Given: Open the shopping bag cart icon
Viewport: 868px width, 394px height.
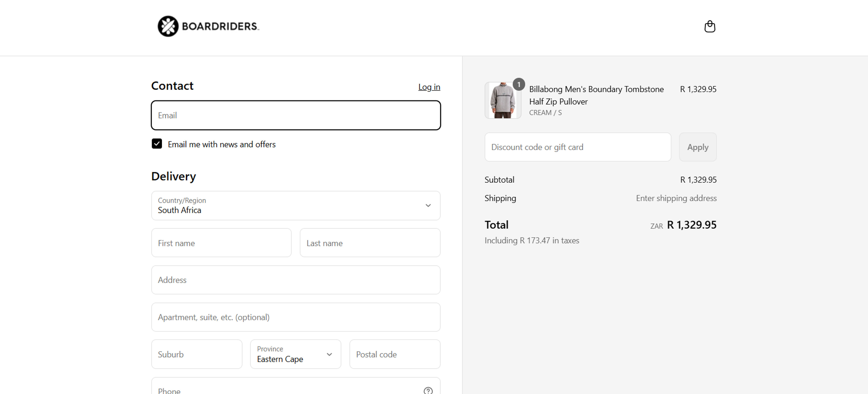Looking at the screenshot, I should [710, 26].
